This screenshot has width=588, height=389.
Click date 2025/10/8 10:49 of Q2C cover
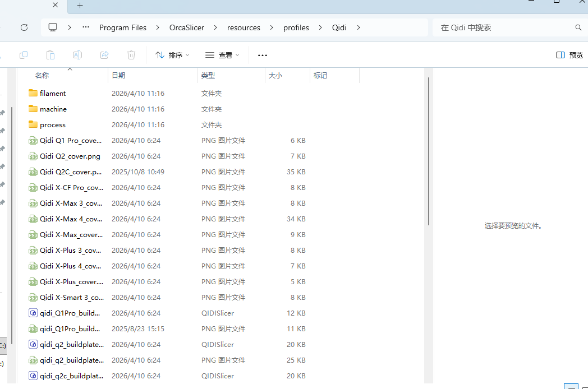[138, 172]
